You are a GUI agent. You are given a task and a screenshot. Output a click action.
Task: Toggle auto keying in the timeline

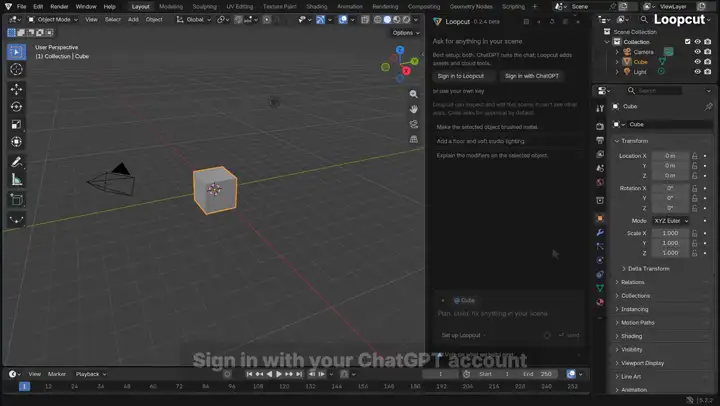[227, 374]
